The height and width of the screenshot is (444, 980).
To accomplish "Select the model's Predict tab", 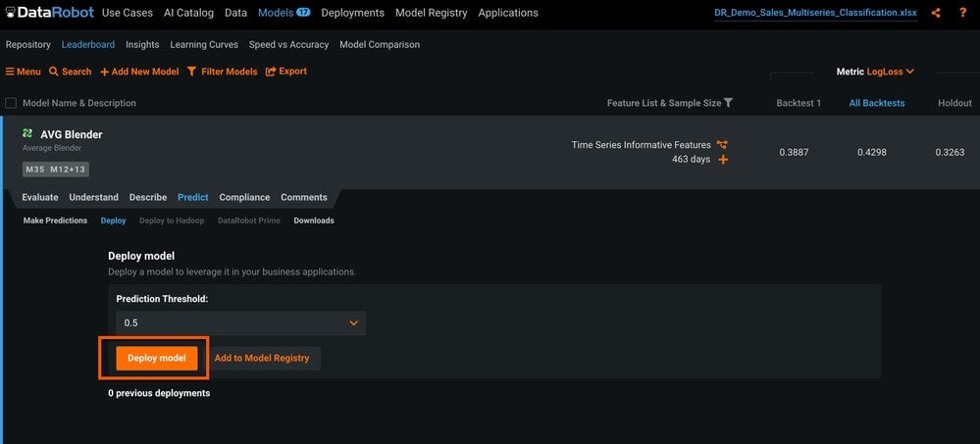I will (x=193, y=197).
